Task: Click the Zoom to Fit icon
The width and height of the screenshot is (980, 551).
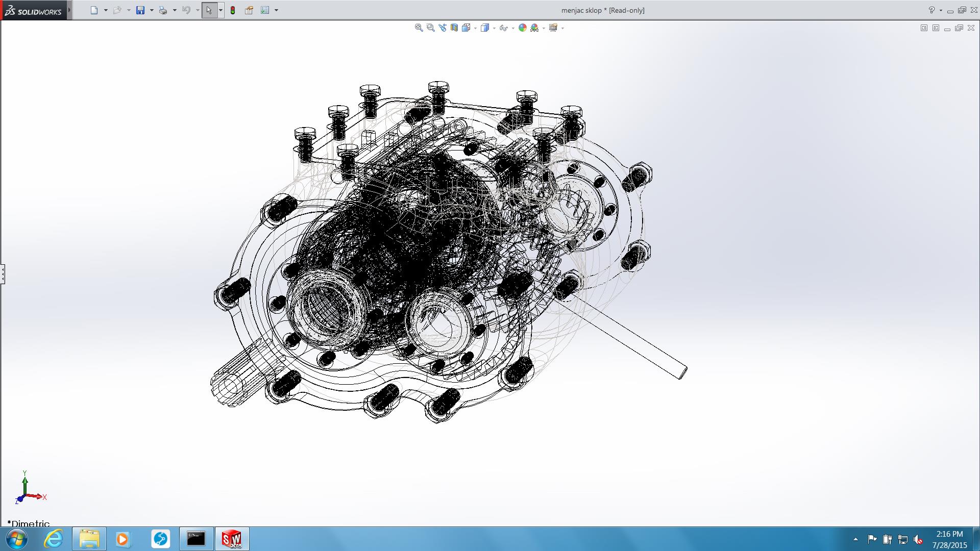Action: (x=419, y=28)
